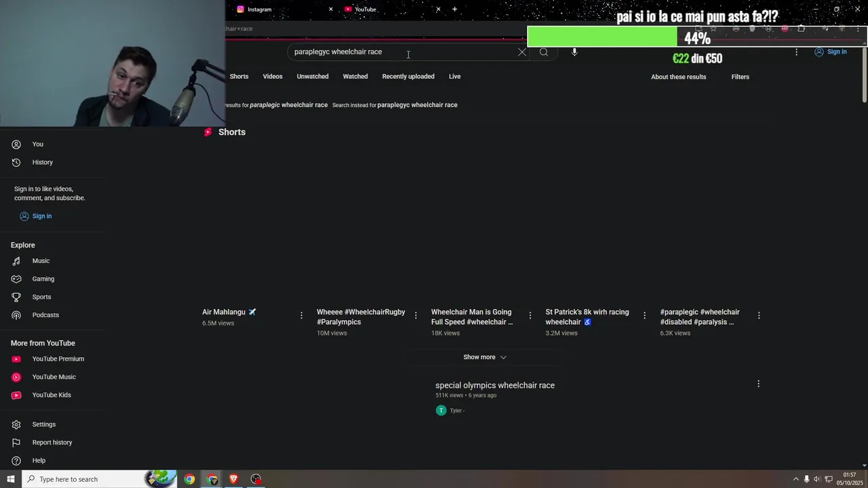Show hidden system tray icons
This screenshot has height=488, width=868.
[796, 479]
